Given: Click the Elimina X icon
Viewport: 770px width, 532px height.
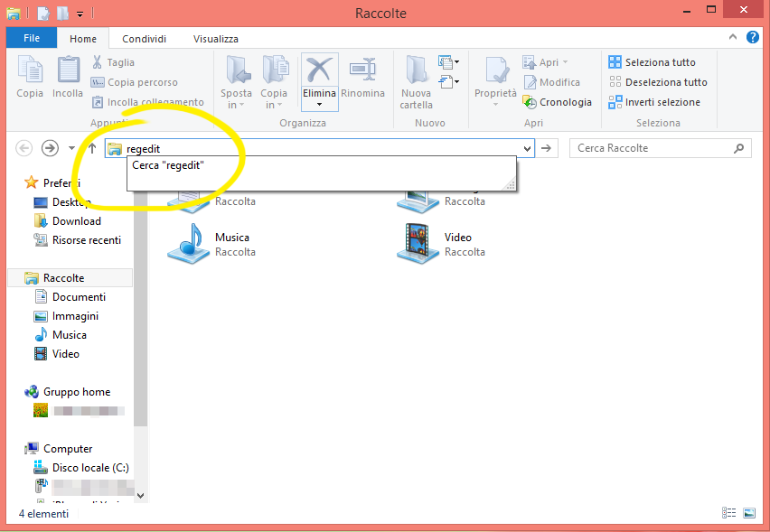Looking at the screenshot, I should 319,70.
